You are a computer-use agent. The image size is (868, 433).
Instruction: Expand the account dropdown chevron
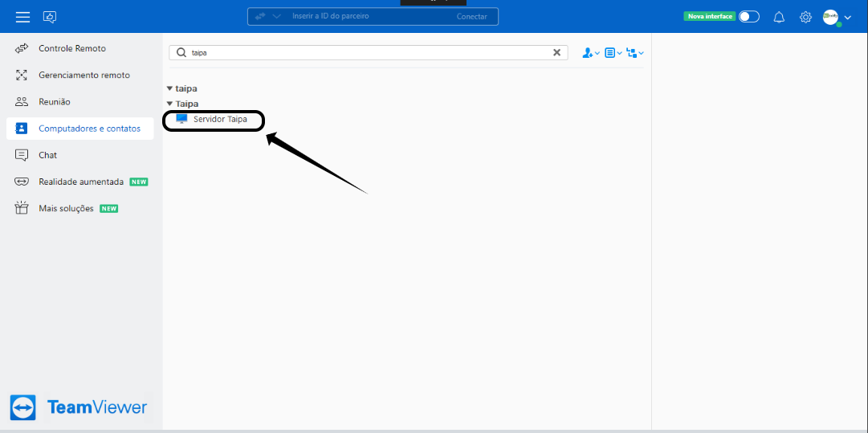(x=847, y=18)
